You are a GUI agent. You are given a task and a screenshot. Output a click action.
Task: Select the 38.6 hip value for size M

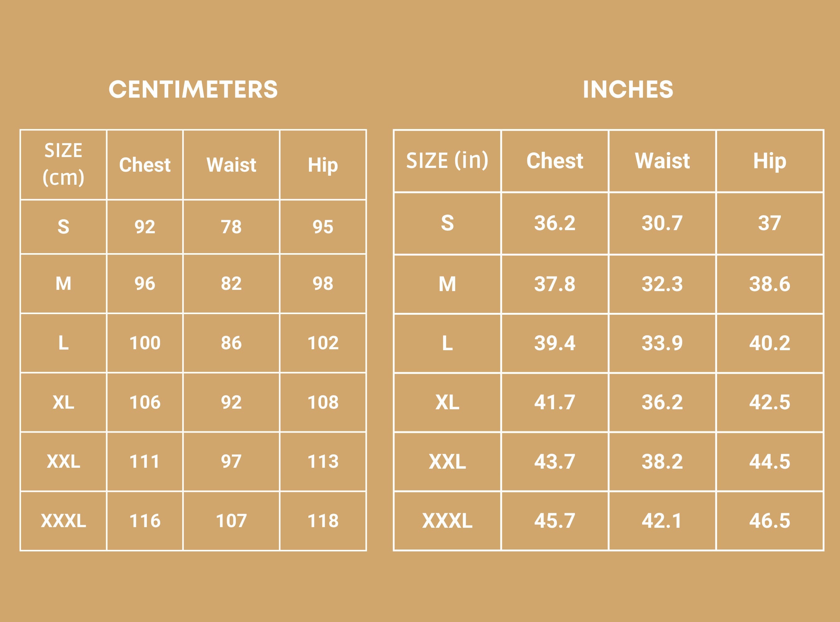[x=769, y=284]
